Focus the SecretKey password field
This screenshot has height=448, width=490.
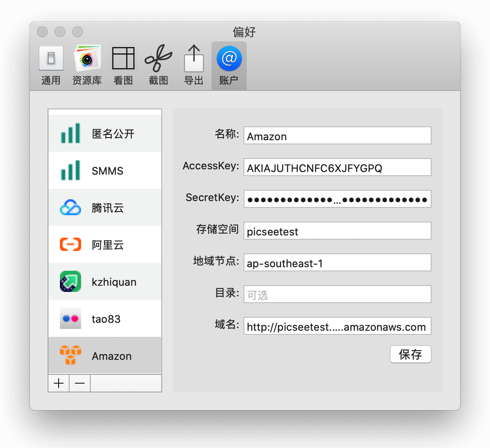338,199
